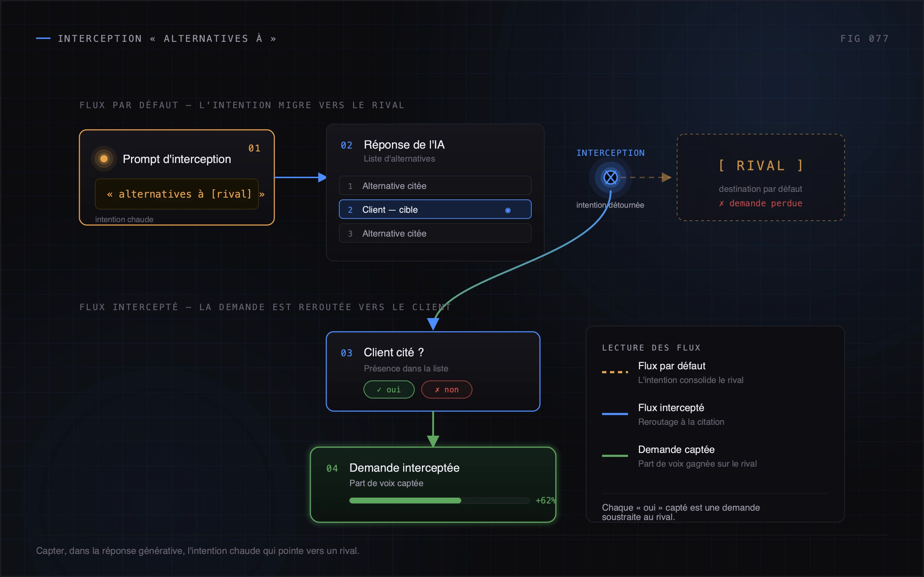
Task: Select first Alternative citée list row
Action: (435, 186)
